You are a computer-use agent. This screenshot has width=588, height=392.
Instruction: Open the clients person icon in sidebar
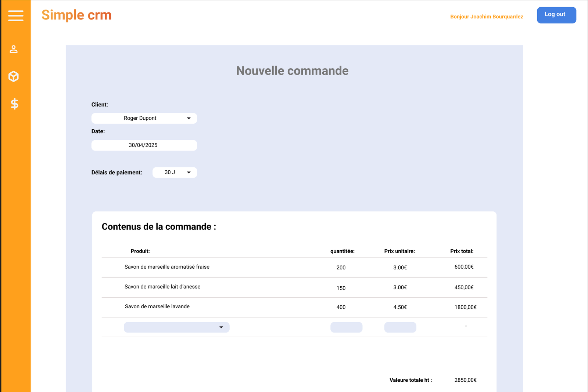(14, 49)
